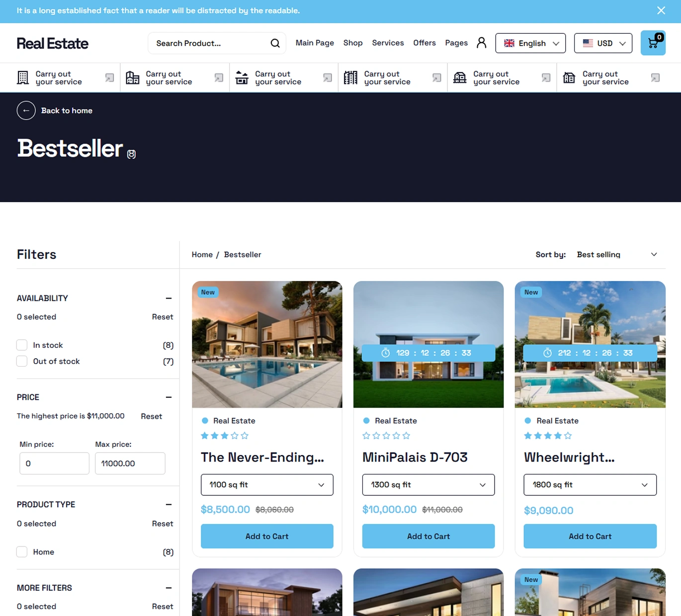Click the first service bar building icon
This screenshot has width=681, height=616.
tap(23, 77)
